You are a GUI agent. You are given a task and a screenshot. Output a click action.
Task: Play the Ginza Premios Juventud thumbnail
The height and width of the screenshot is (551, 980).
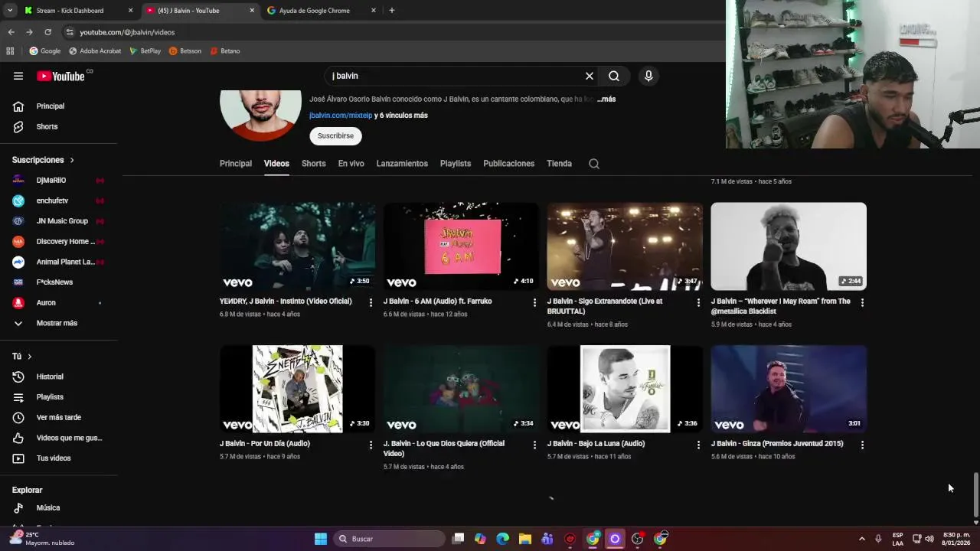pos(789,389)
